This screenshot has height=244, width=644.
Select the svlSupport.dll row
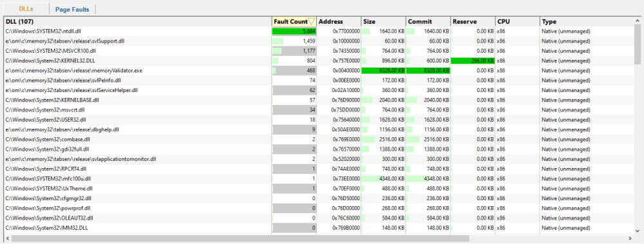coord(319,41)
